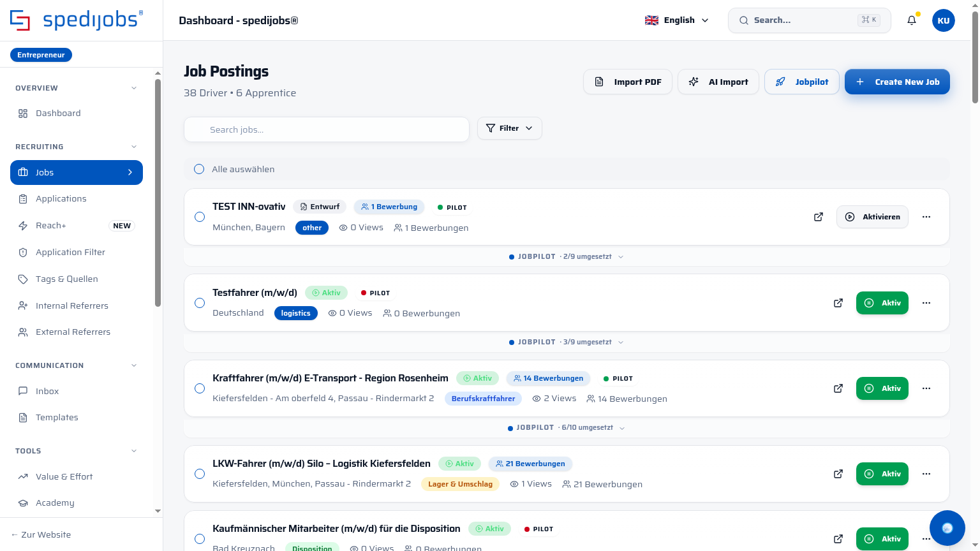
Task: Click the External Referrers people icon
Action: pos(23,332)
